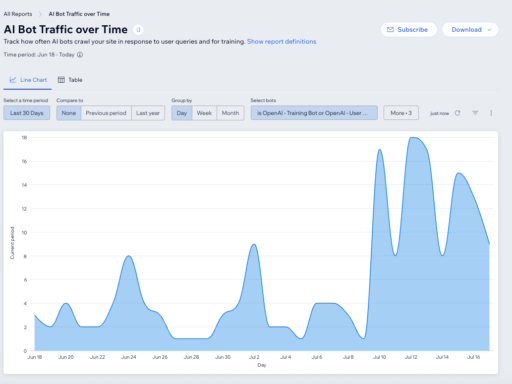
Task: Group the chart by Day
Action: click(x=182, y=113)
